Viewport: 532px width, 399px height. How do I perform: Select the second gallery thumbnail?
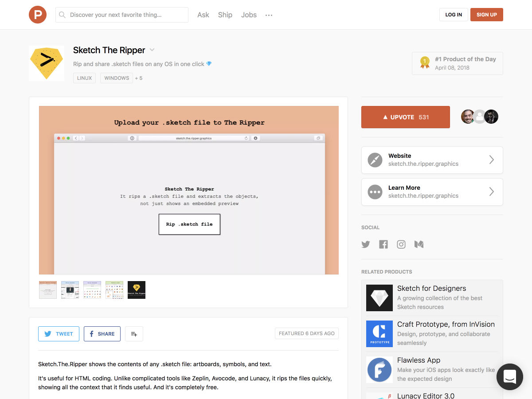pyautogui.click(x=70, y=290)
